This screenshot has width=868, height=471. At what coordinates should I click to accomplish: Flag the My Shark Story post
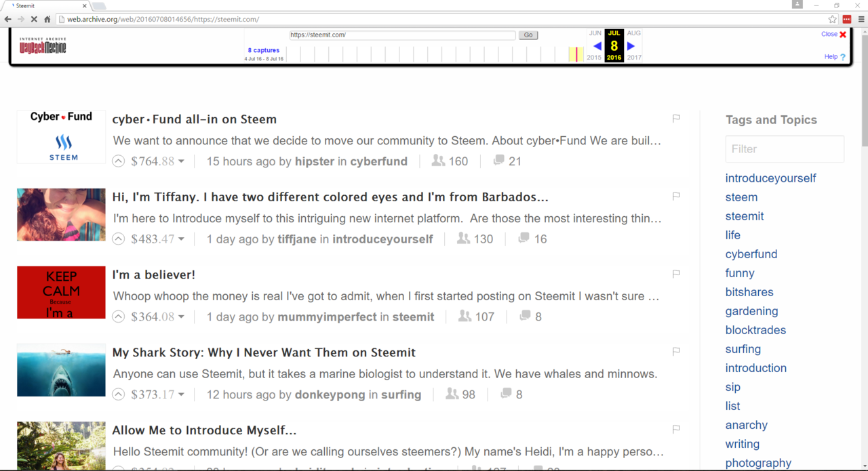(676, 352)
